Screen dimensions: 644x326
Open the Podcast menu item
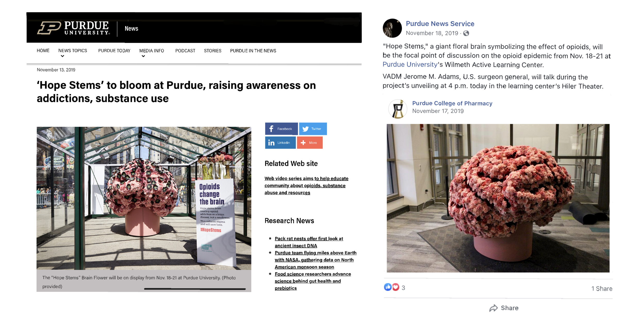185,51
